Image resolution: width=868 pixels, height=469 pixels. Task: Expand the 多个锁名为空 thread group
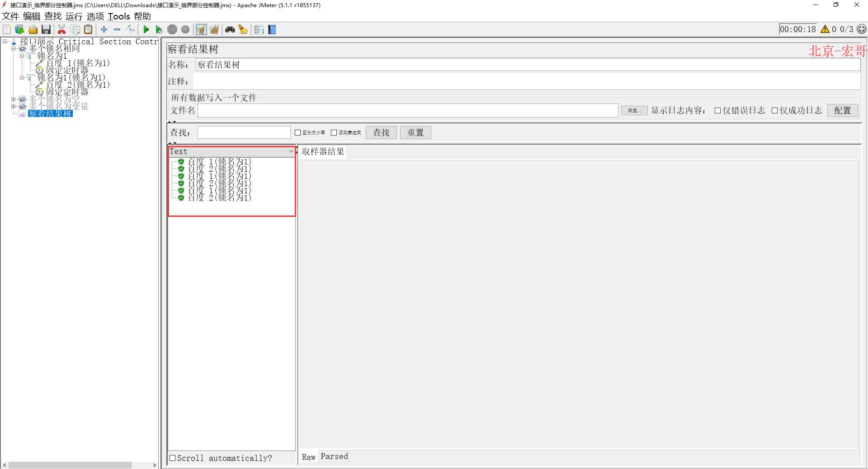coord(13,99)
